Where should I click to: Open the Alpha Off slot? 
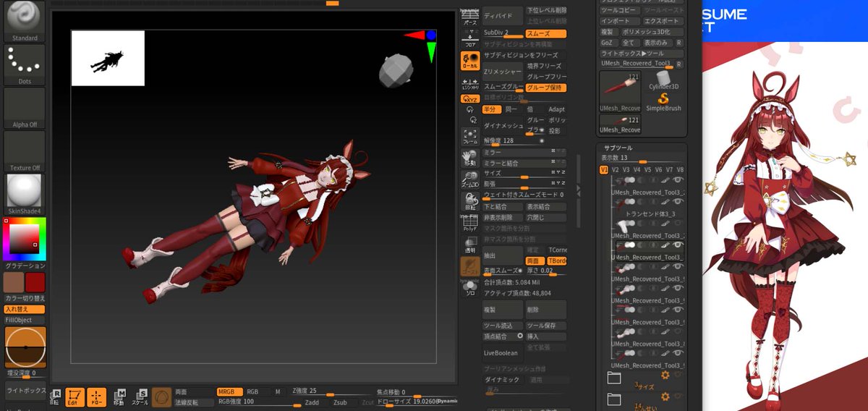coord(25,109)
